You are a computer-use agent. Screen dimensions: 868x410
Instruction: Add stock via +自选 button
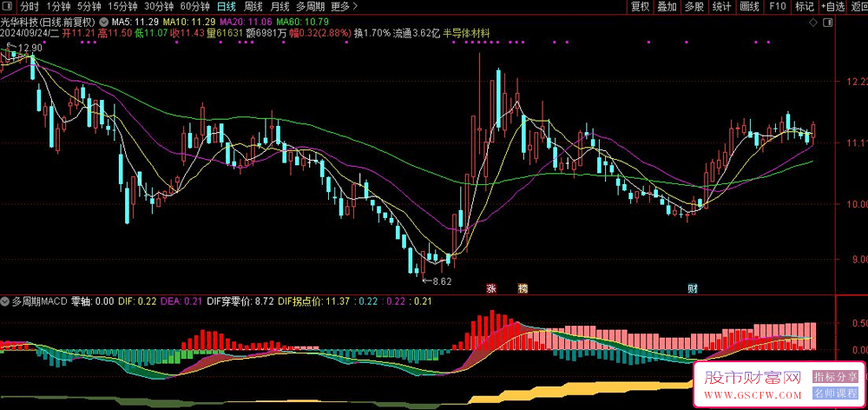(833, 7)
